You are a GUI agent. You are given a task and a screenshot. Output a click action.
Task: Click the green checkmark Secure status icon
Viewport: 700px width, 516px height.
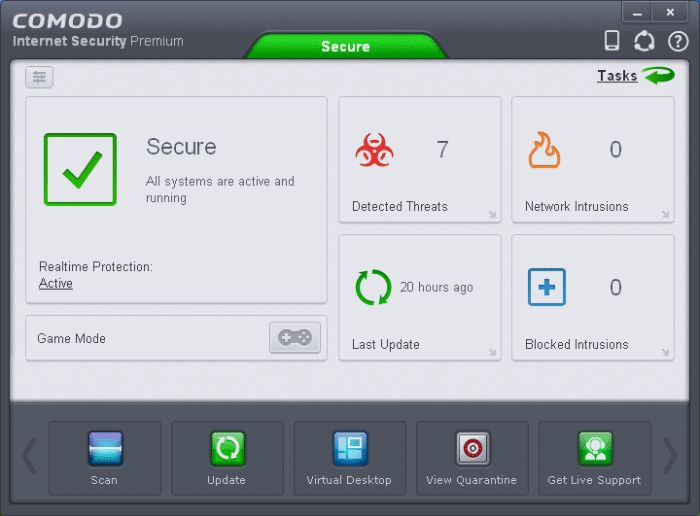[80, 169]
